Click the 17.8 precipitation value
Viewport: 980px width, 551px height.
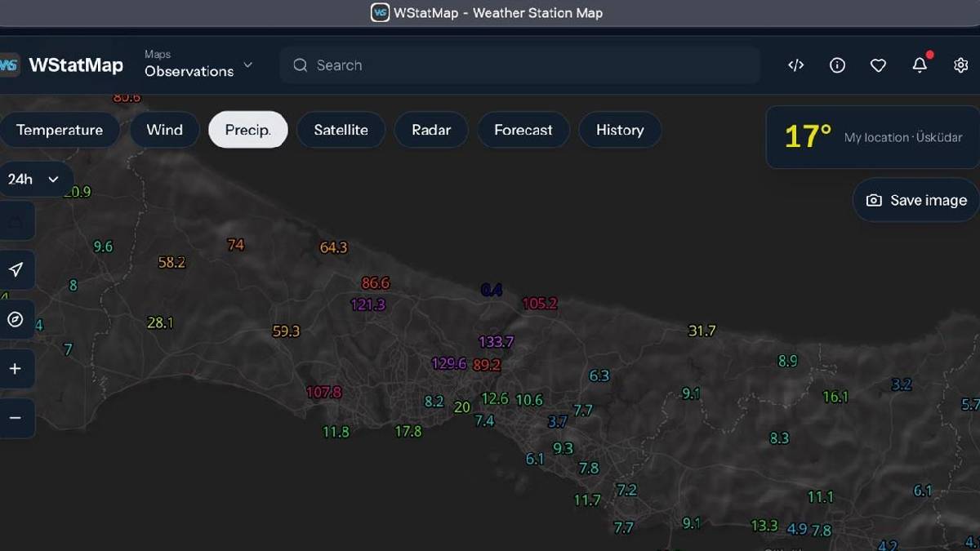click(408, 431)
